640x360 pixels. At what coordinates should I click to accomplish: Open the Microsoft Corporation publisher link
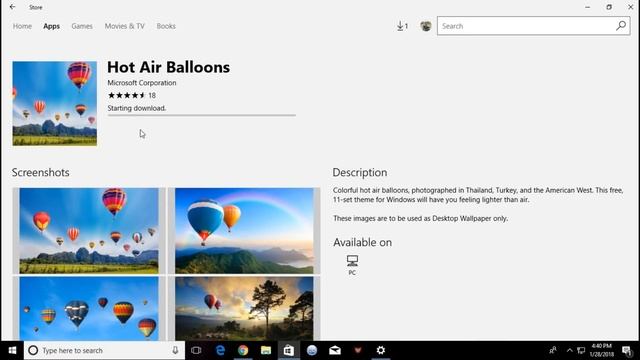142,83
